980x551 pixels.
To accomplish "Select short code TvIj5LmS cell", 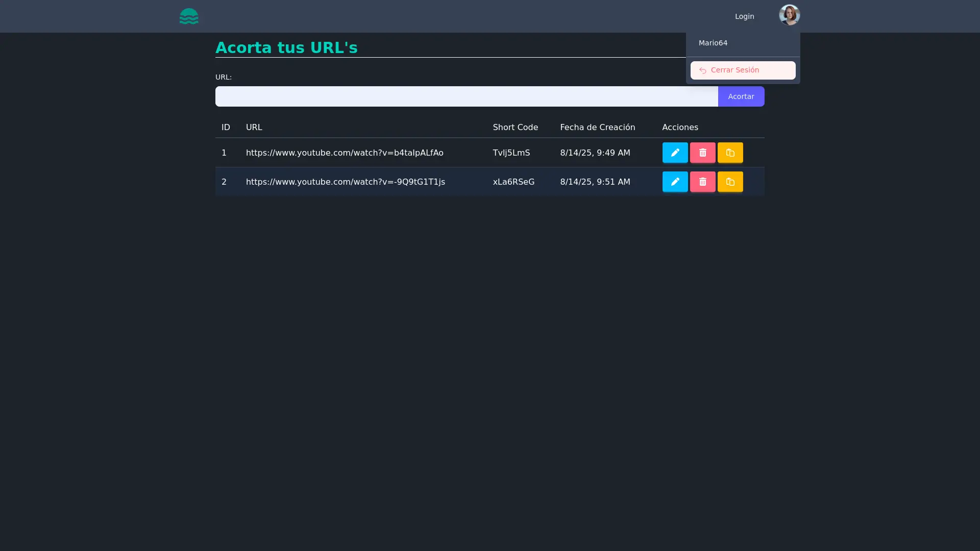I will tap(511, 153).
